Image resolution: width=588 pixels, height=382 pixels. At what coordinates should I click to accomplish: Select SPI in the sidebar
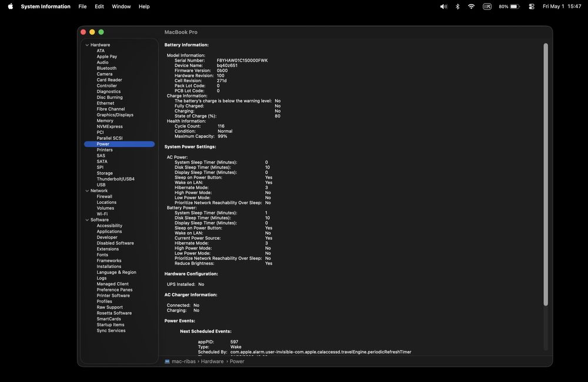(x=100, y=167)
